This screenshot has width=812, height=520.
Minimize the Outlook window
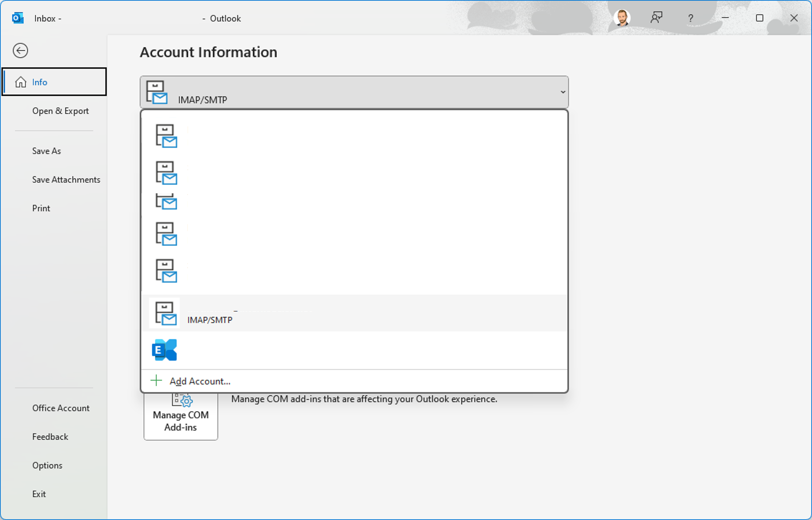(x=725, y=18)
